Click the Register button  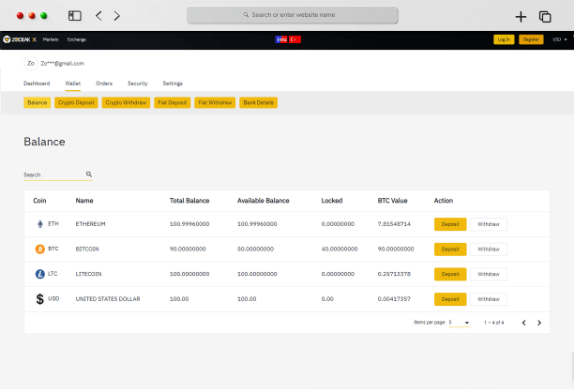click(531, 40)
